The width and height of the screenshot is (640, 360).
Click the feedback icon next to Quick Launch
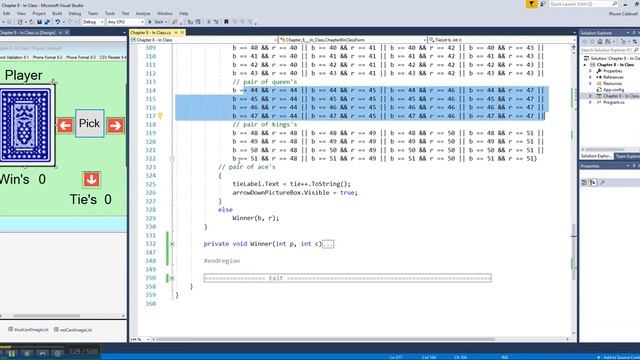pyautogui.click(x=543, y=4)
